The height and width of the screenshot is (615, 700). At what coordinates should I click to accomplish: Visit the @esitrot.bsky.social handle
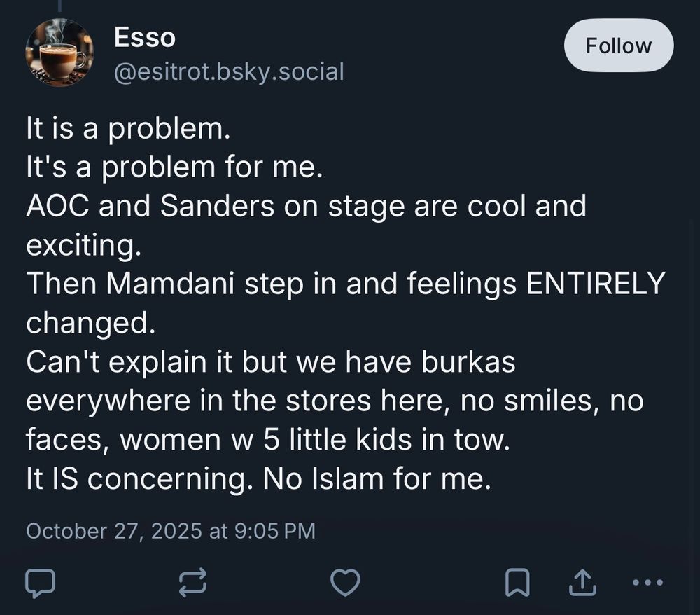coord(229,71)
